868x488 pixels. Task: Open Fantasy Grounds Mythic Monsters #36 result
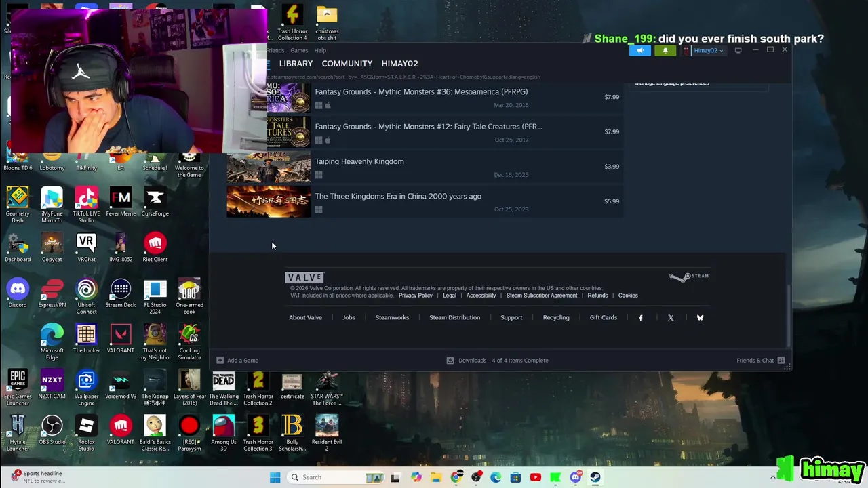(425, 97)
